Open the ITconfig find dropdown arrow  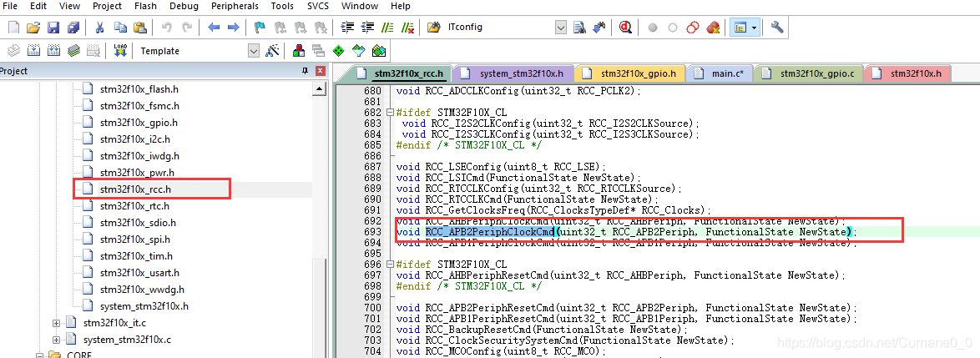561,28
